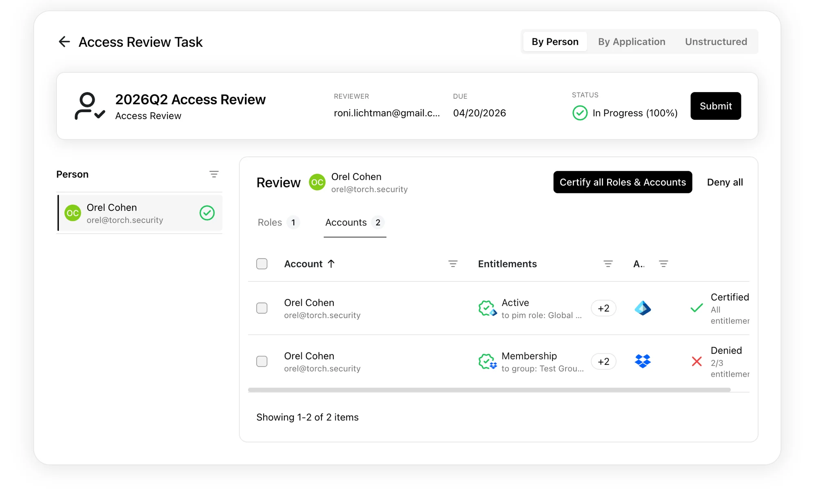Switch to the By Application view
This screenshot has width=816, height=504.
(632, 42)
